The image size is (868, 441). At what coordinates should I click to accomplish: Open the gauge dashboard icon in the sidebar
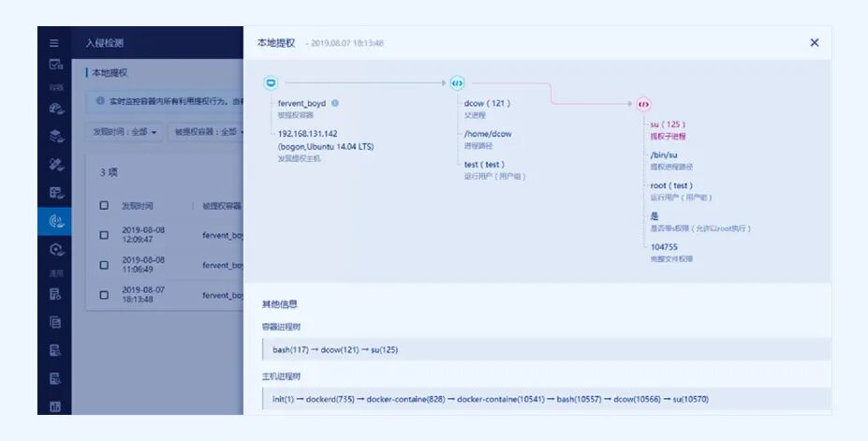56,108
